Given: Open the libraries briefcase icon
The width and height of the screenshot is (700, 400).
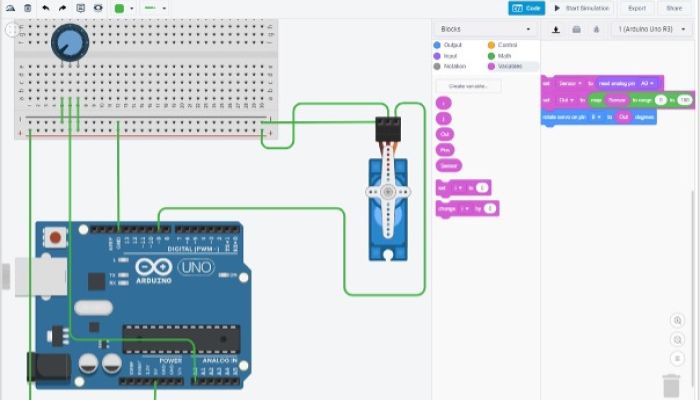Looking at the screenshot, I should [x=576, y=29].
